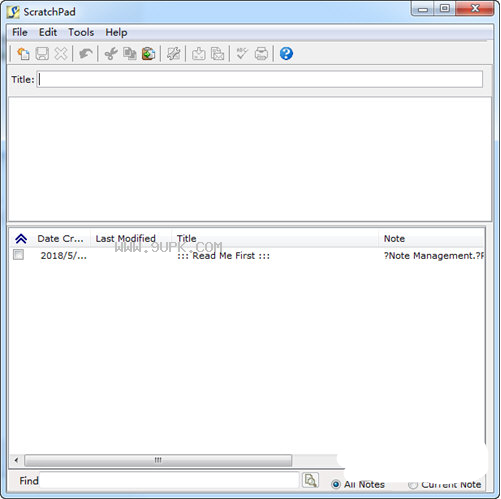Click the Print icon
The image size is (501, 499).
tap(261, 54)
